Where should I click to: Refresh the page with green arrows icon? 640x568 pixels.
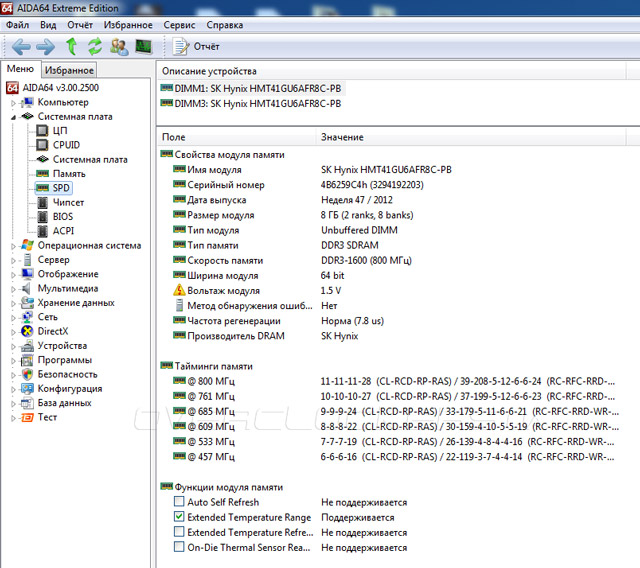click(x=95, y=46)
